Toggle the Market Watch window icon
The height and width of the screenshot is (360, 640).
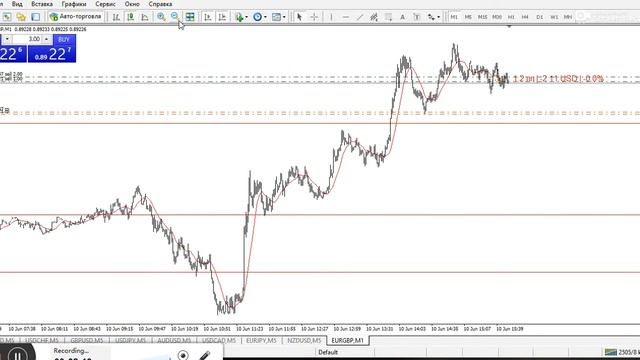pos(36,17)
